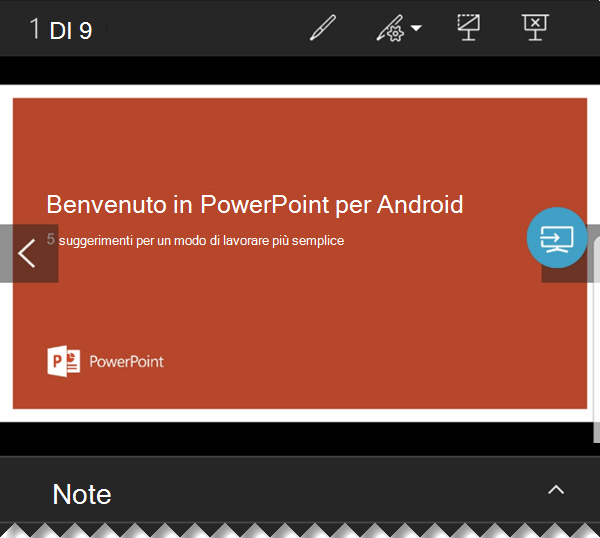Toggle blank the slideshow screen icon
The image size is (600, 538).
tap(469, 27)
